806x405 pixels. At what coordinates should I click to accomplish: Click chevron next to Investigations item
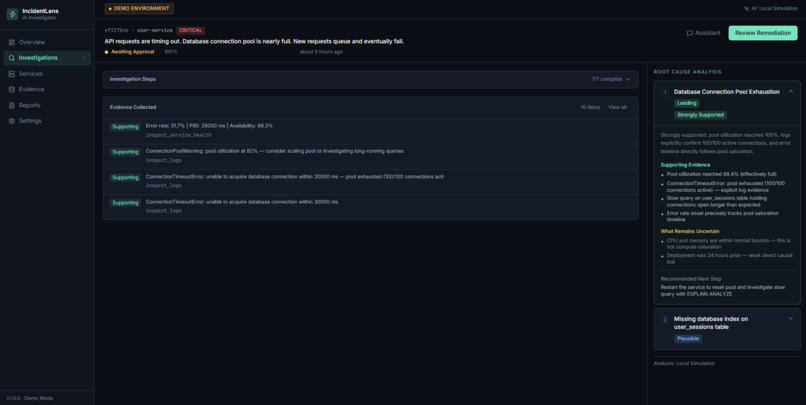(84, 58)
